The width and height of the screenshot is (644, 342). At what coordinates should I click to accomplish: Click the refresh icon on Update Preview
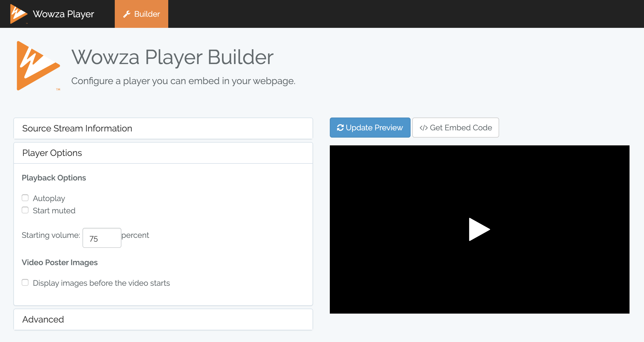[340, 128]
